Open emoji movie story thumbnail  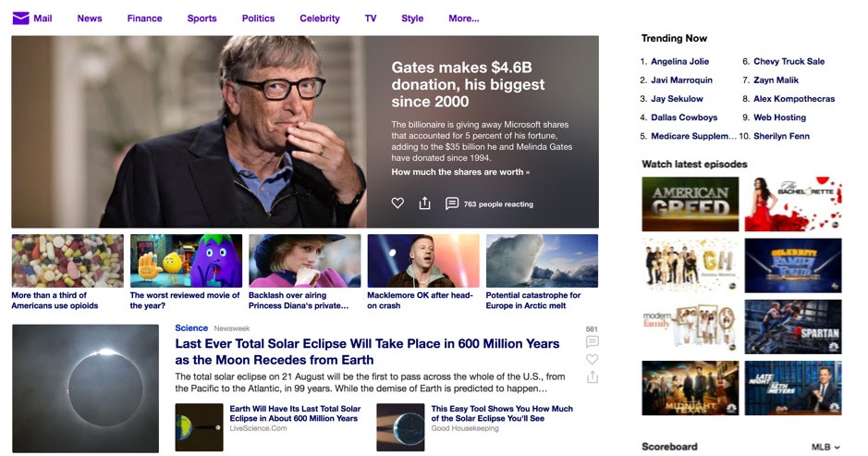186,261
